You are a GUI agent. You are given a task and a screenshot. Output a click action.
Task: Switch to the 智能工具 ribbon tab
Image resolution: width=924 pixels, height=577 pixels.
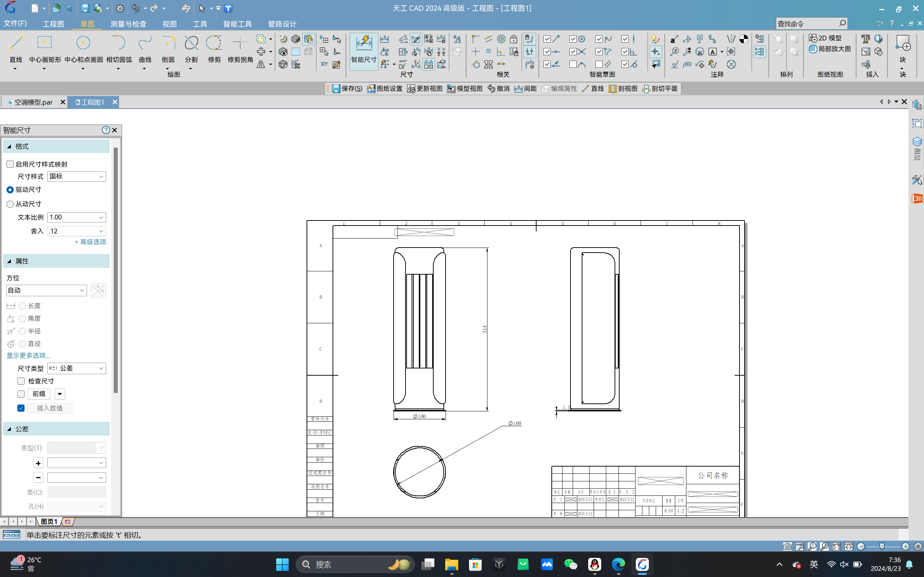pyautogui.click(x=237, y=24)
